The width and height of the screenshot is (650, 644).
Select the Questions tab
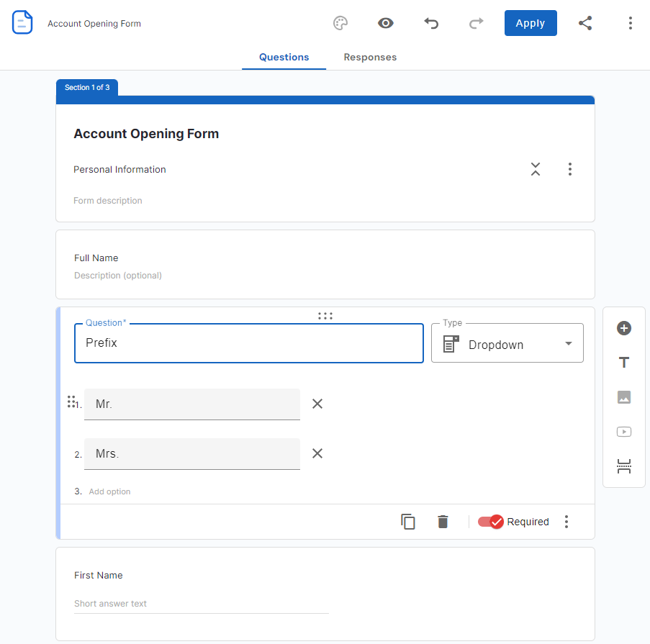pos(284,58)
